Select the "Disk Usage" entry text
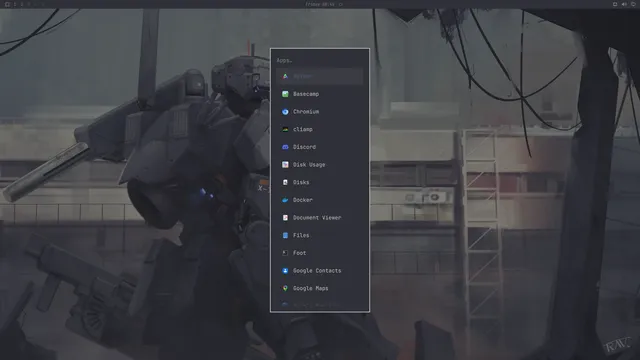This screenshot has width=640, height=360. coord(309,164)
